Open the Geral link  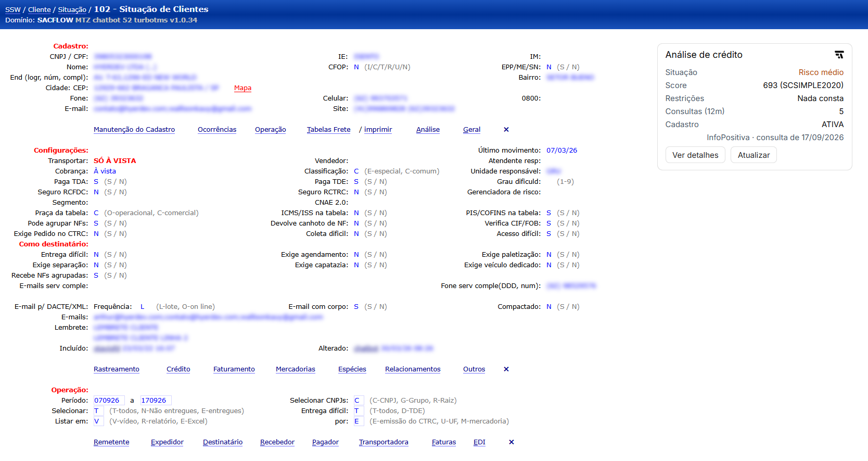(472, 130)
